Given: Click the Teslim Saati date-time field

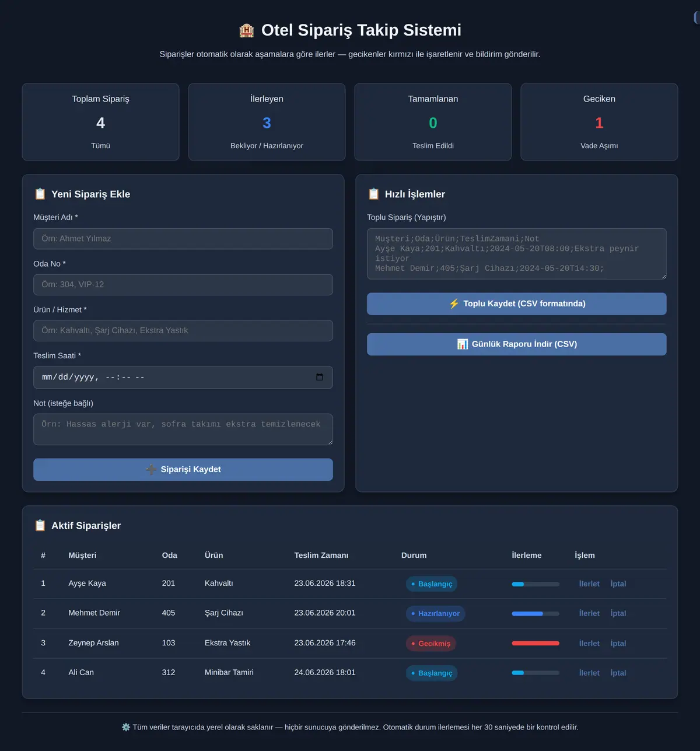Looking at the screenshot, I should (183, 378).
